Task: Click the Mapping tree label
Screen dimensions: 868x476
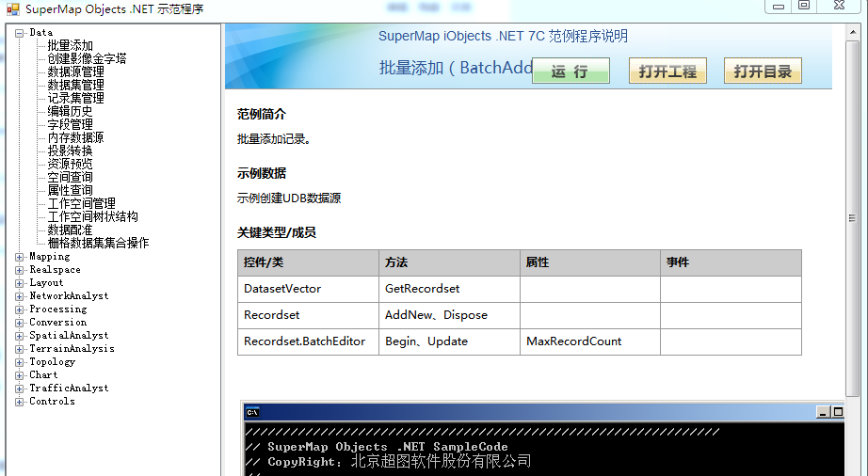Action: [50, 257]
